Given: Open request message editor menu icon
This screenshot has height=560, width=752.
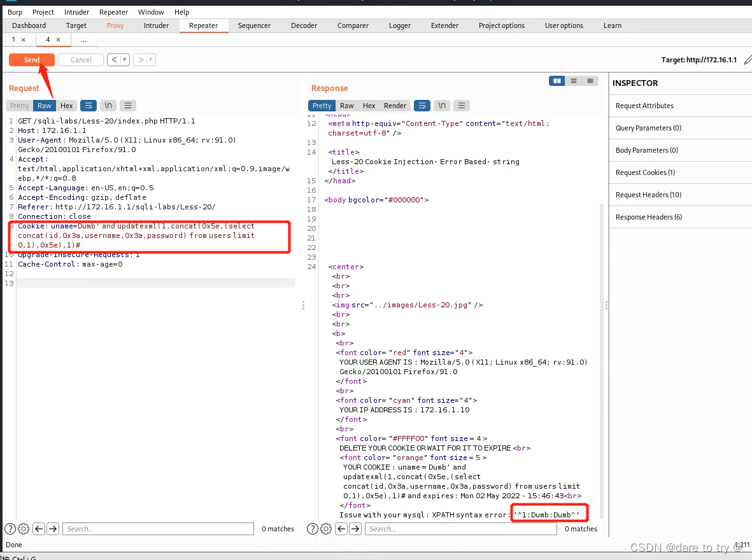Looking at the screenshot, I should 128,106.
